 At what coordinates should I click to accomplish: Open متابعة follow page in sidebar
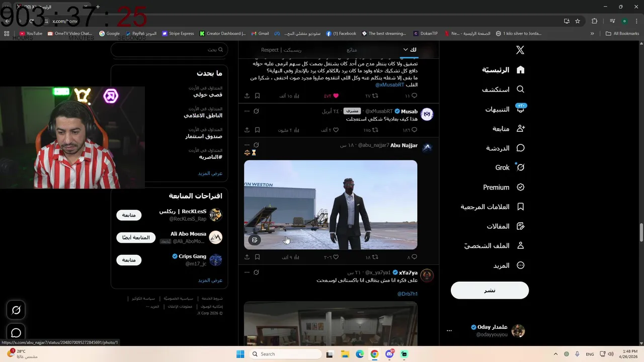tap(508, 129)
